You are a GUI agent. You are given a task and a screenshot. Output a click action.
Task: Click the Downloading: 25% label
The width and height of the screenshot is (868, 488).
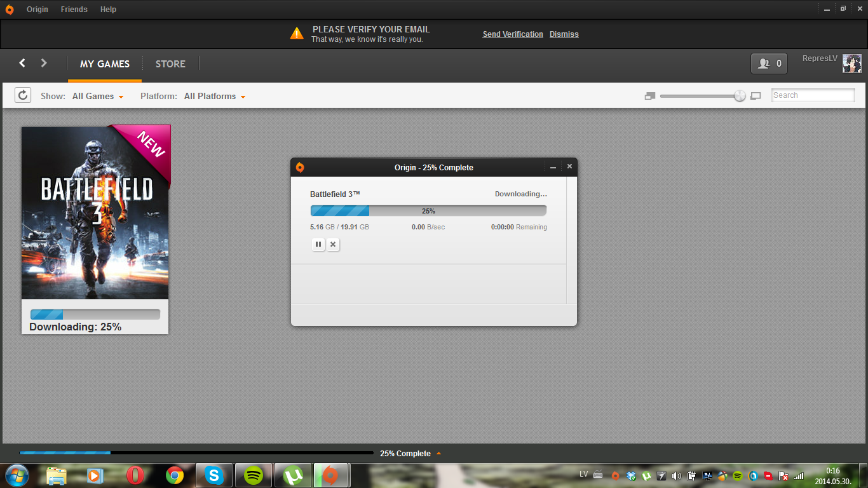(x=75, y=327)
